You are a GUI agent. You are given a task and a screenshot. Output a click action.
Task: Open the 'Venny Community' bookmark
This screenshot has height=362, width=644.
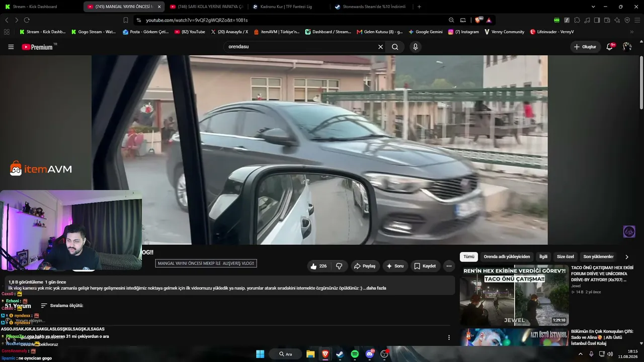point(504,32)
